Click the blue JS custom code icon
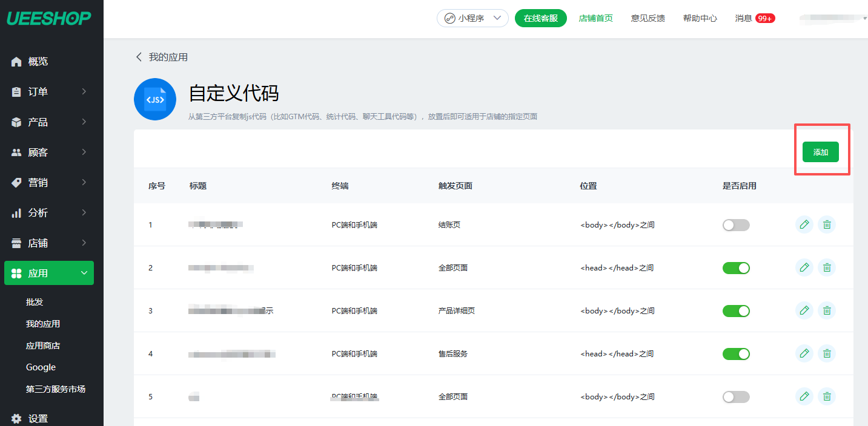This screenshot has width=868, height=426. tap(155, 99)
